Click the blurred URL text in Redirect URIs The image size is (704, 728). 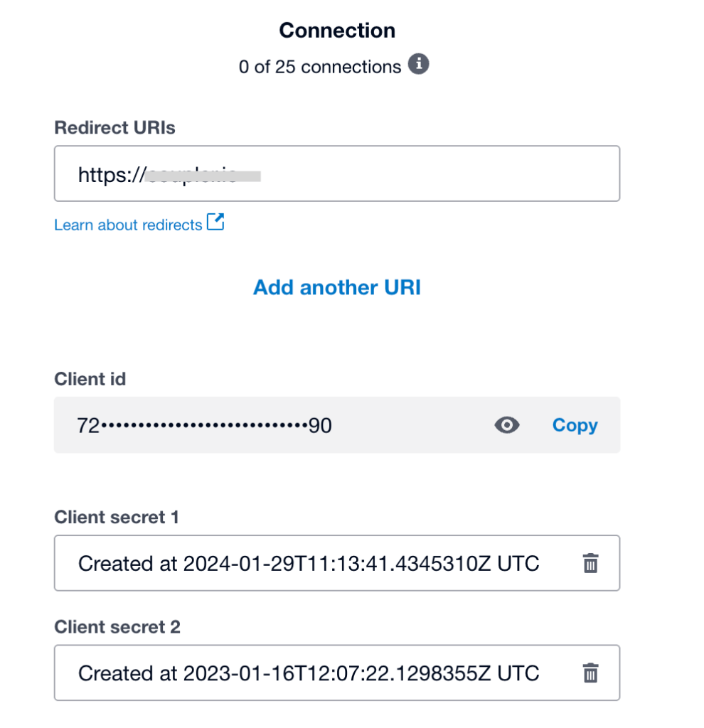coord(203,174)
